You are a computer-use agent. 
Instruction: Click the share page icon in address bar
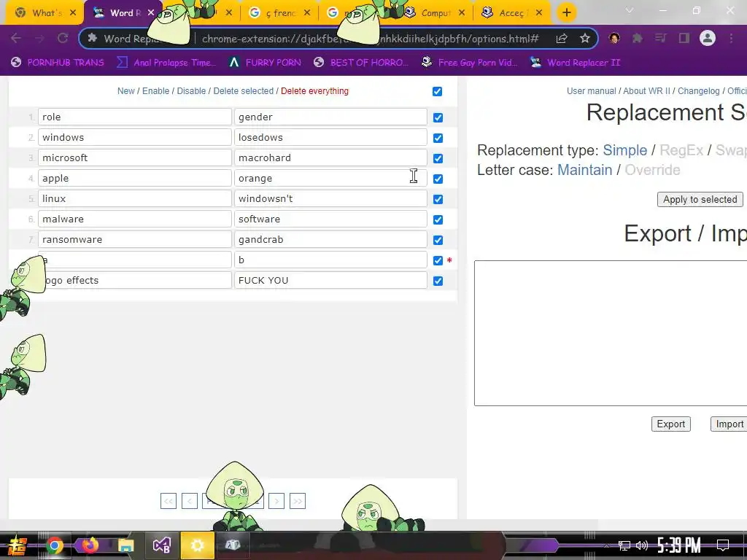562,39
